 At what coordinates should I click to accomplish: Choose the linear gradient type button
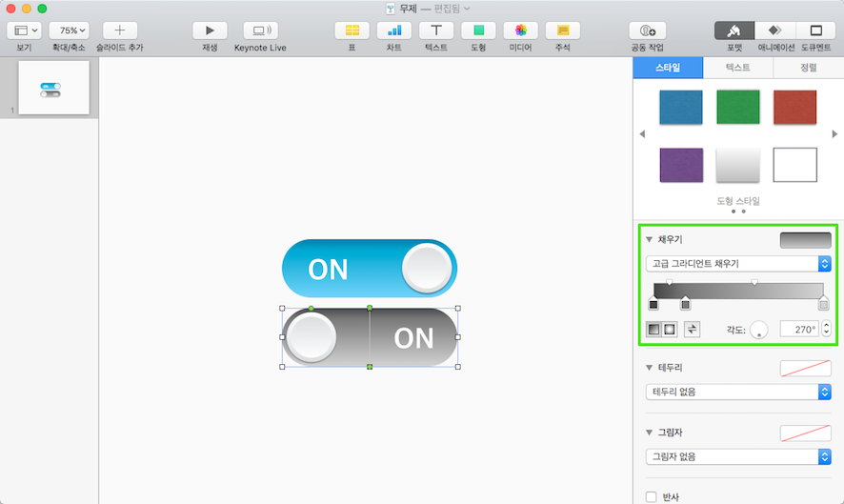click(654, 329)
